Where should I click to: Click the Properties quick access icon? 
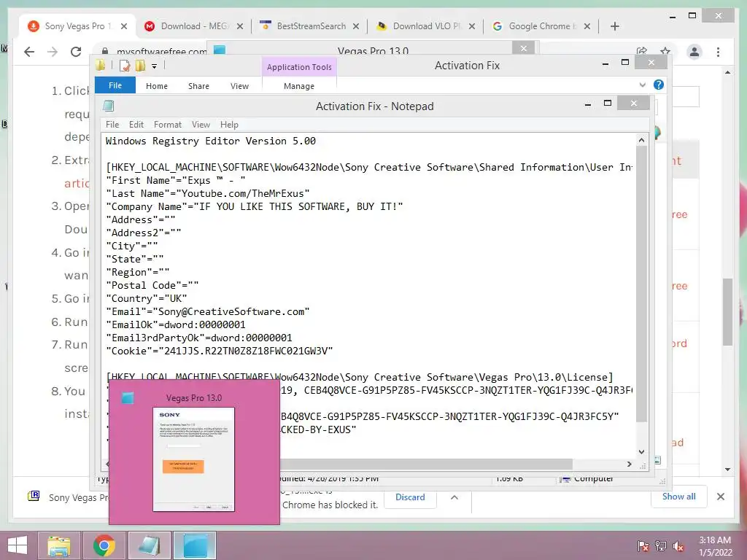(125, 66)
